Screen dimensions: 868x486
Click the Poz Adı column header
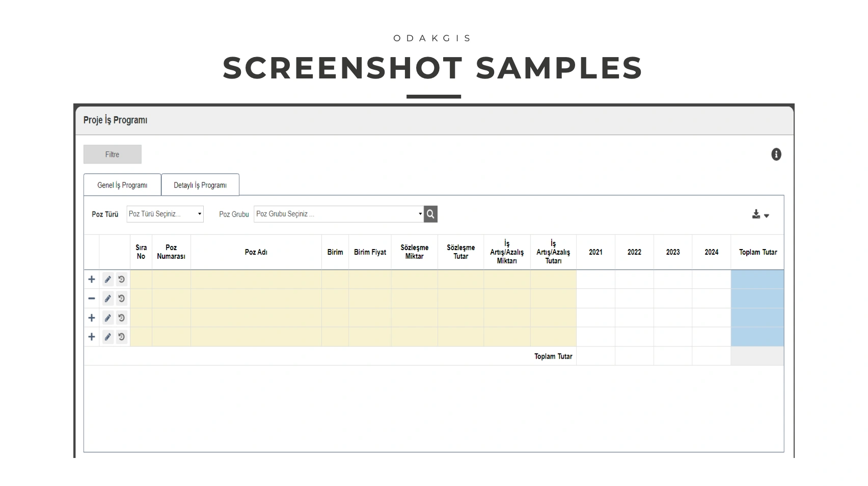click(256, 252)
